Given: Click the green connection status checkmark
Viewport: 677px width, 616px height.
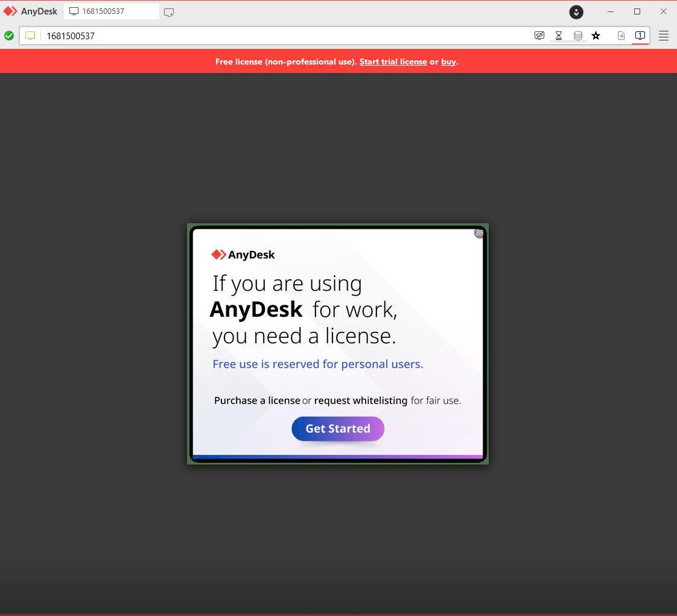Looking at the screenshot, I should tap(9, 36).
